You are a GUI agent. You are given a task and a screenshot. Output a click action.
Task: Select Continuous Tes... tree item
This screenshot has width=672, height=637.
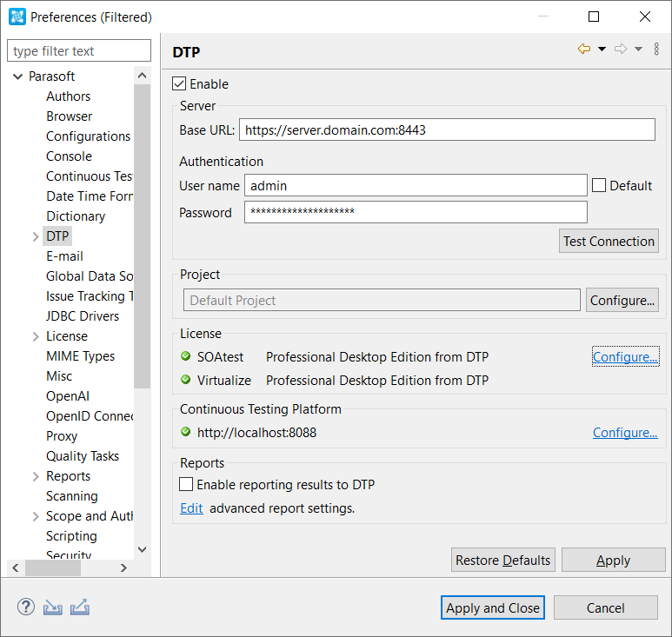pyautogui.click(x=90, y=176)
